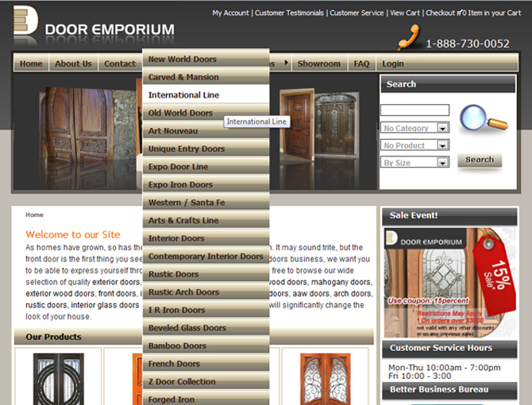Open the My Account link
The image size is (532, 405).
click(x=230, y=13)
